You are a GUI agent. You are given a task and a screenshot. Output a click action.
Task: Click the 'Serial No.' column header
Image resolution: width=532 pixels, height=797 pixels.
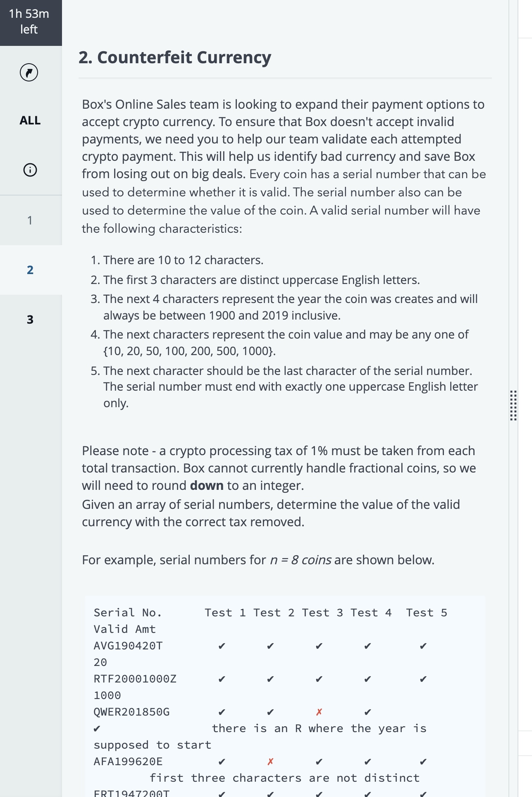pos(128,613)
